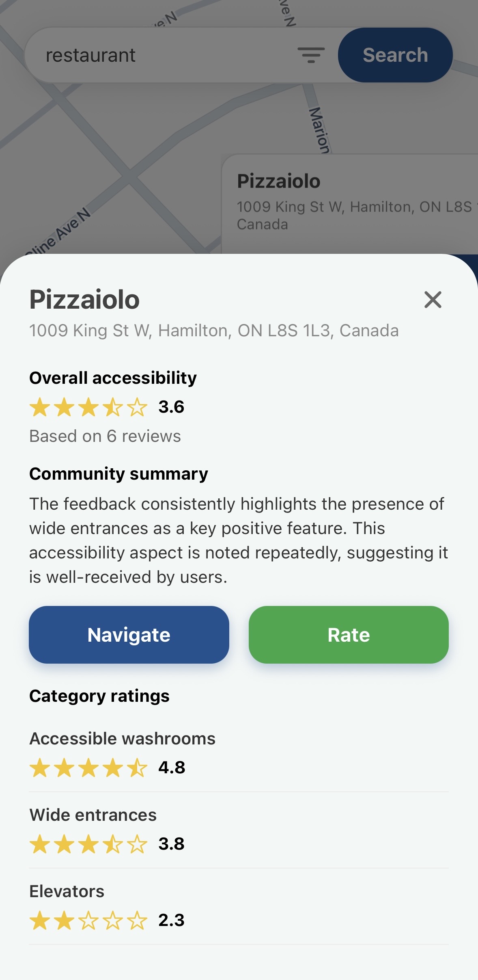478x980 pixels.
Task: Open the search filter options icon
Action: 311,55
